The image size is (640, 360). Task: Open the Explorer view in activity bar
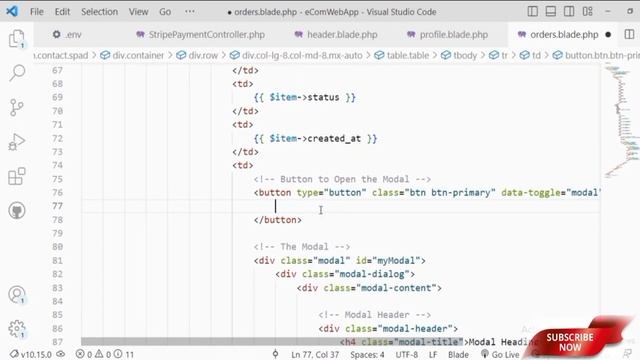(x=17, y=39)
